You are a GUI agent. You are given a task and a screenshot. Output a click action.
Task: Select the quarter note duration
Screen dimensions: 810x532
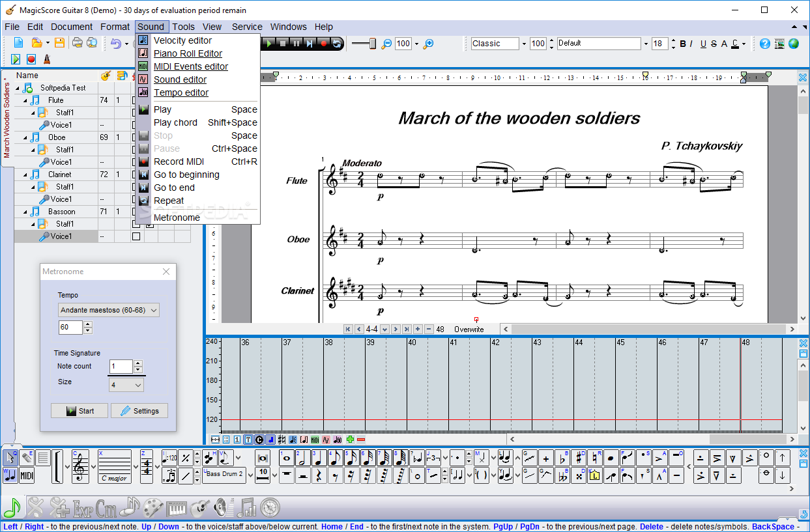pos(319,458)
